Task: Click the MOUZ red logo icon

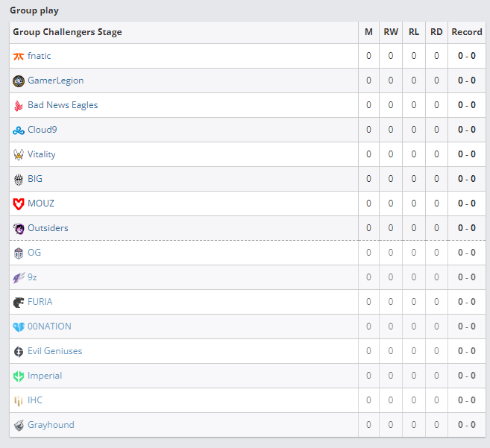Action: click(19, 204)
